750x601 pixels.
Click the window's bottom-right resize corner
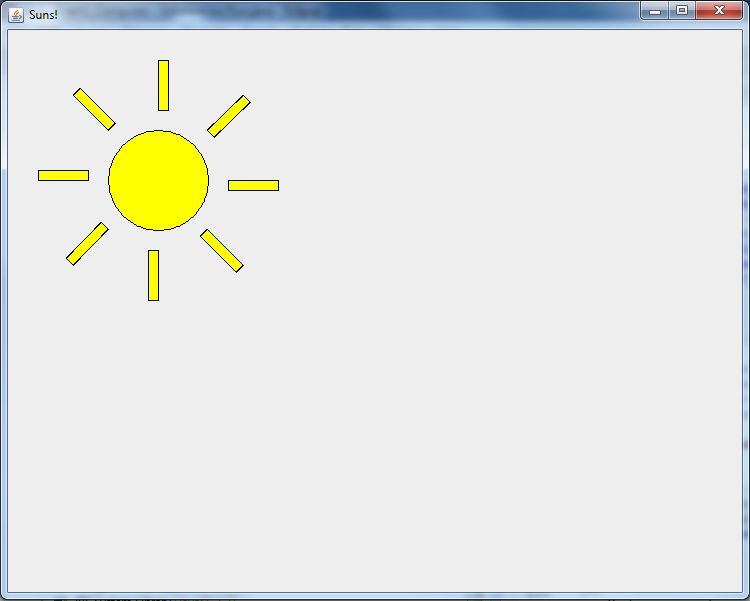746,596
